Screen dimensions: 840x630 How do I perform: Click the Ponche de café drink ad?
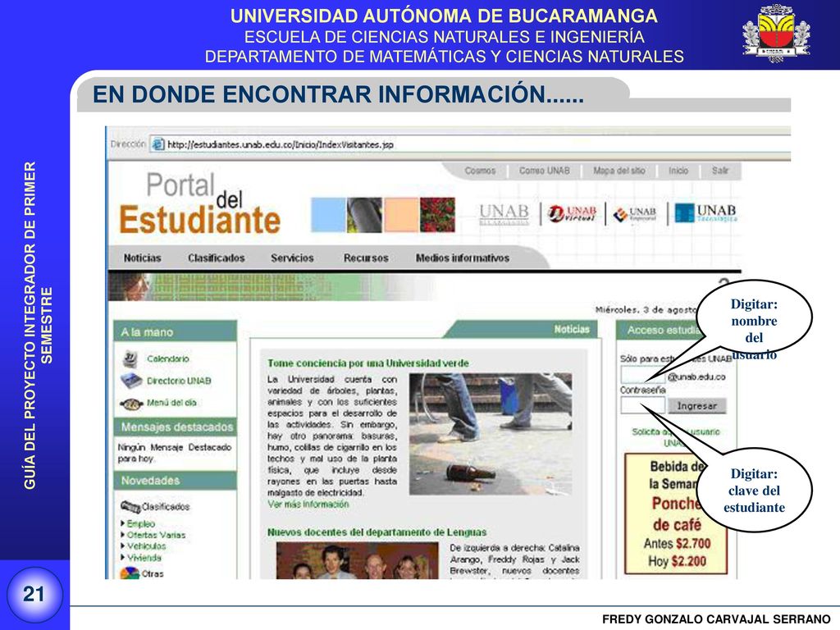coord(676,514)
